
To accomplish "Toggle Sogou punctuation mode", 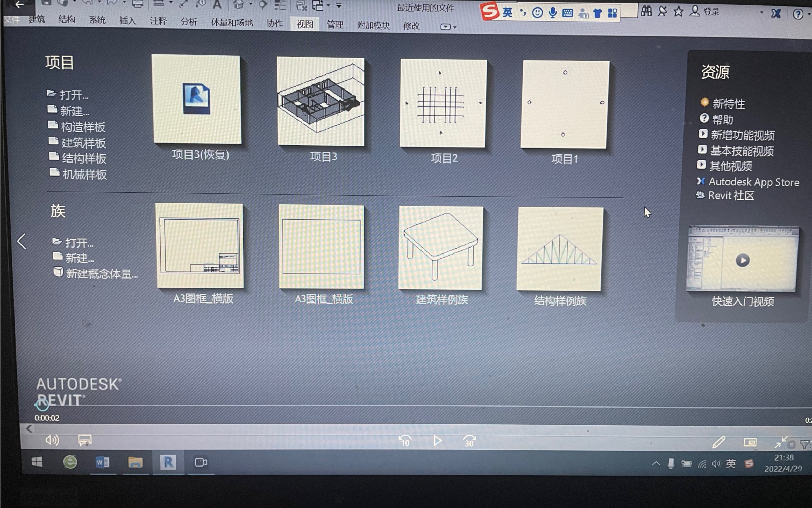I will coord(523,12).
